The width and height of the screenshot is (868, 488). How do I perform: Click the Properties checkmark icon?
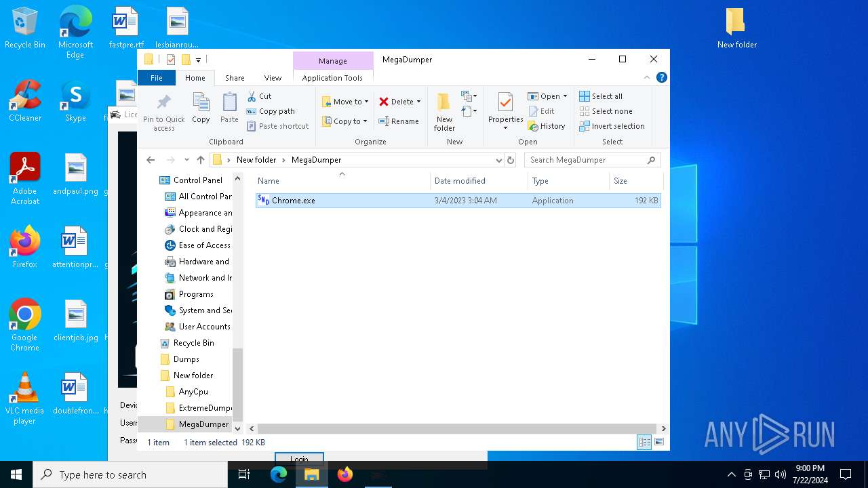pyautogui.click(x=505, y=102)
